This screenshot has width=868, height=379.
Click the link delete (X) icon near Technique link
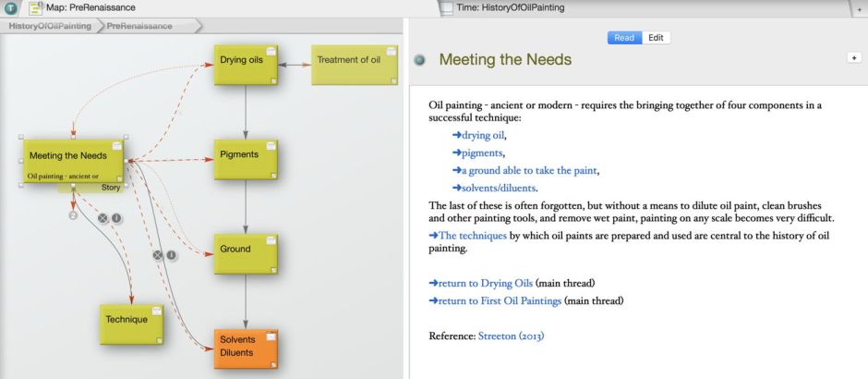[103, 218]
